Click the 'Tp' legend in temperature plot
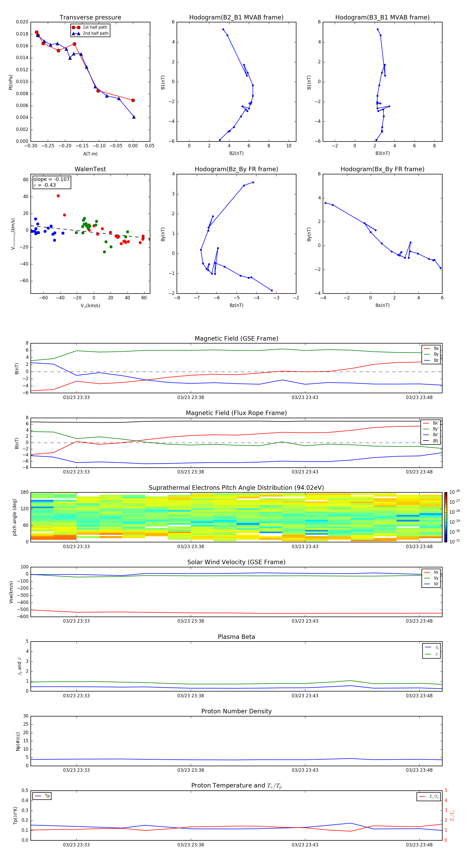This screenshot has height=868, width=473. (x=42, y=796)
